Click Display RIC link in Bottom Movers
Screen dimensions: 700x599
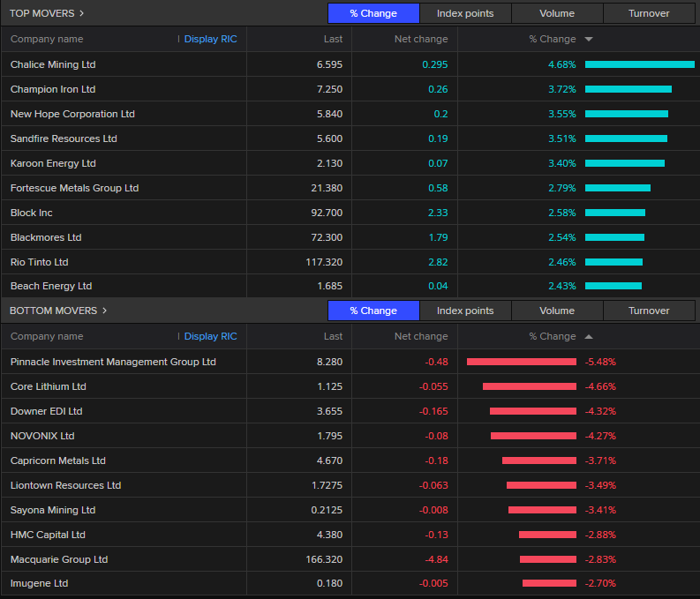coord(210,336)
